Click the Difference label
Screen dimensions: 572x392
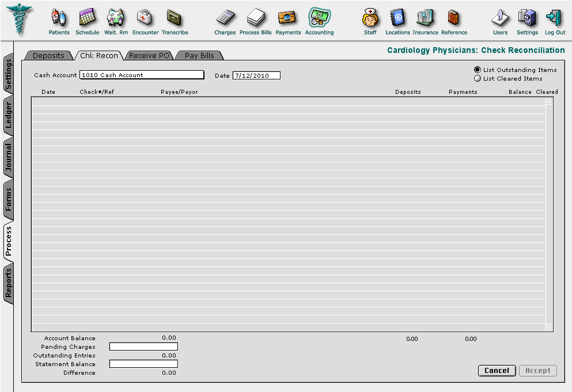(79, 372)
